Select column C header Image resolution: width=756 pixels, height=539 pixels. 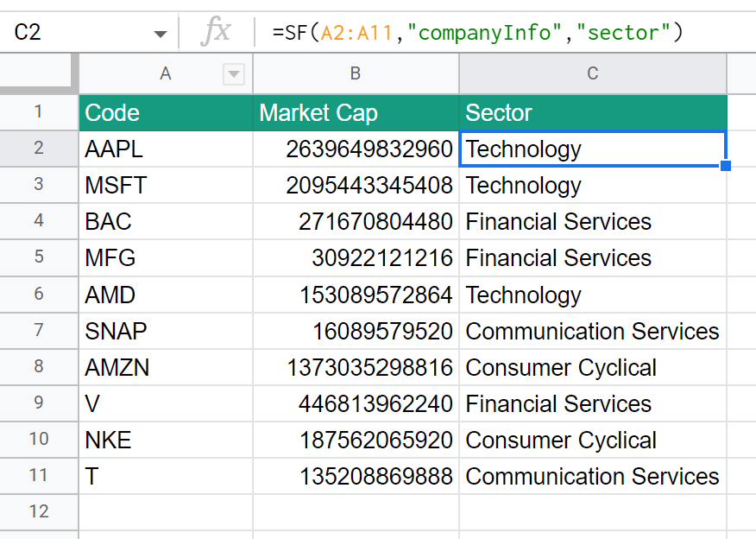(593, 73)
